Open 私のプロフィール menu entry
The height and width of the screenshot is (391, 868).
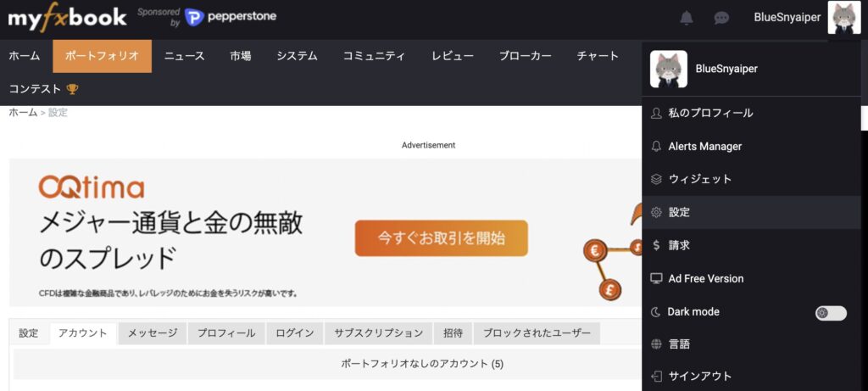click(x=751, y=113)
